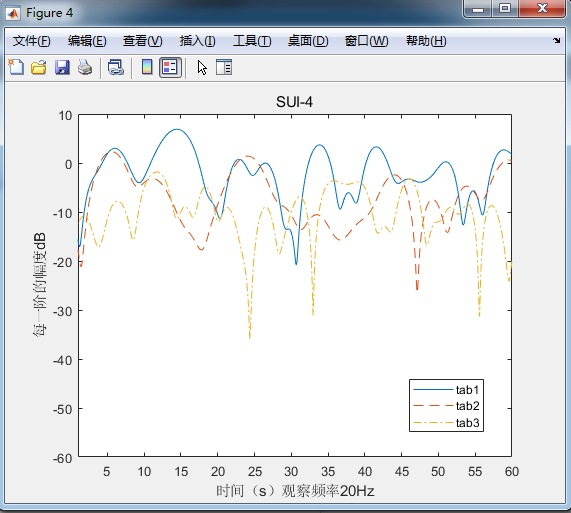Save the figure with the floppy disk icon

[x=62, y=67]
